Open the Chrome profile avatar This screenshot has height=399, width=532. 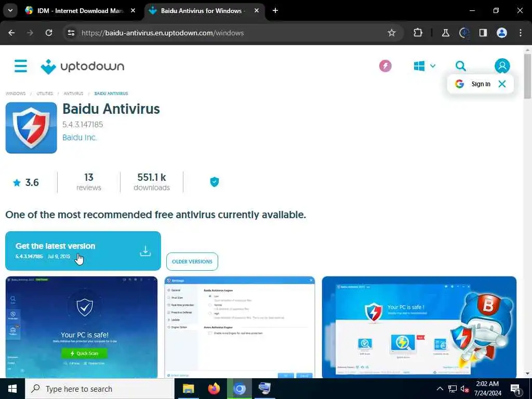click(x=502, y=33)
